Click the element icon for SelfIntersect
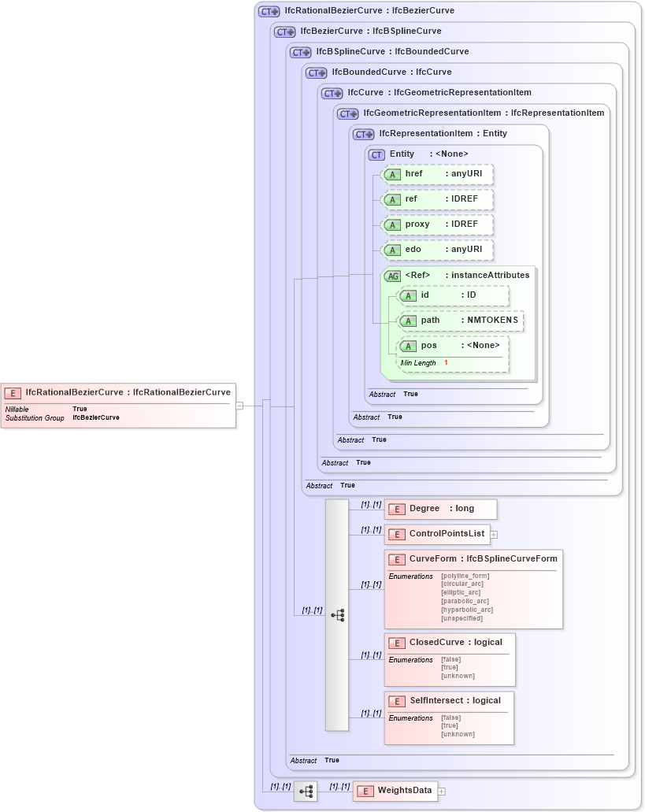Viewport: 645px width, 812px height. click(398, 701)
